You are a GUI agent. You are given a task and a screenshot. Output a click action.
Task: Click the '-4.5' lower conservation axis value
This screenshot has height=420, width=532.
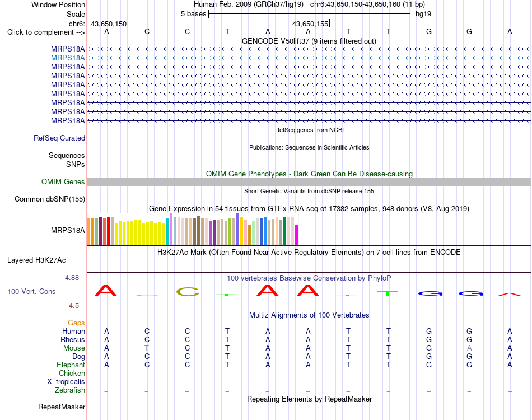pyautogui.click(x=73, y=306)
